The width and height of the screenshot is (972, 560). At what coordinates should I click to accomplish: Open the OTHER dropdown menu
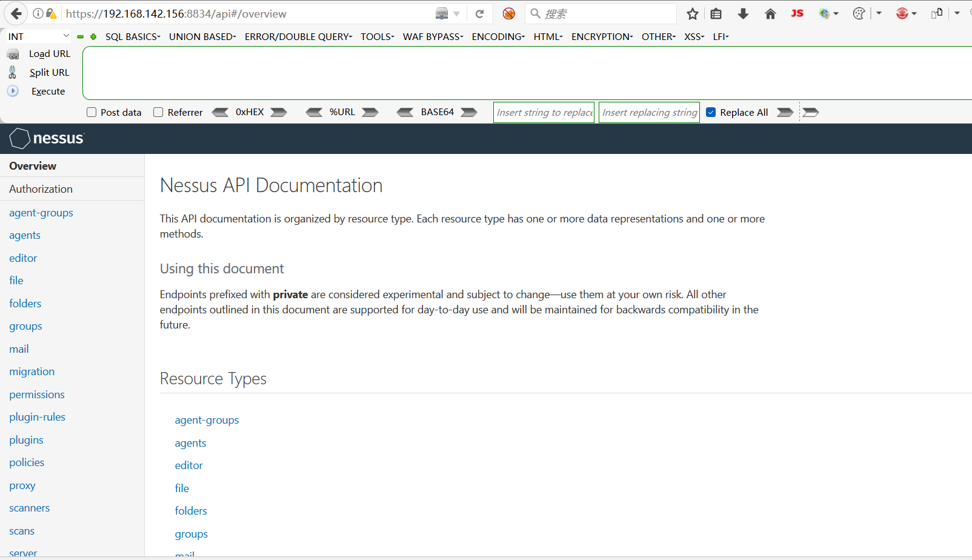(x=659, y=36)
